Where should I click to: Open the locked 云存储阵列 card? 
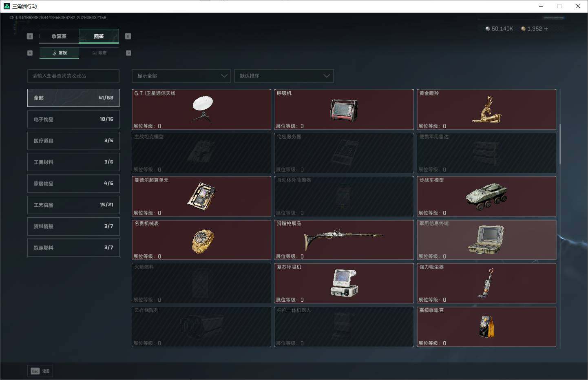tap(201, 327)
